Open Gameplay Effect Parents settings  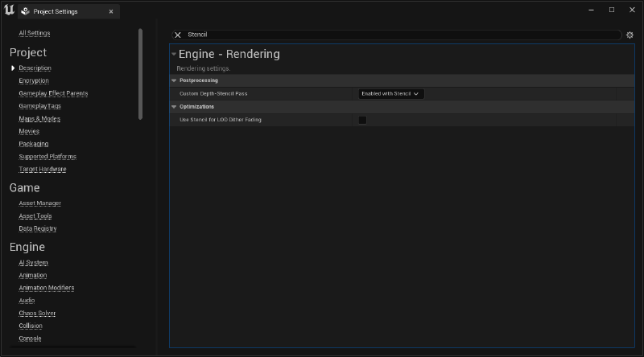[53, 93]
